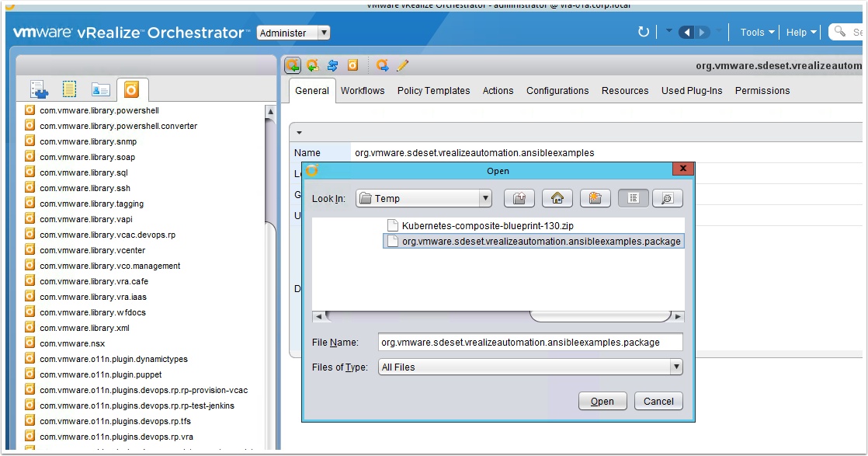Open the Administer mode dropdown

coord(294,33)
